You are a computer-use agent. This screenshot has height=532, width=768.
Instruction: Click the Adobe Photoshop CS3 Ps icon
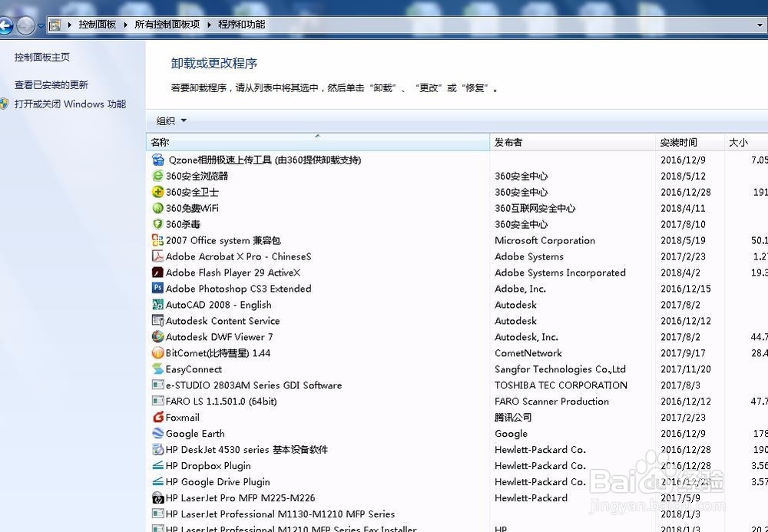point(157,289)
